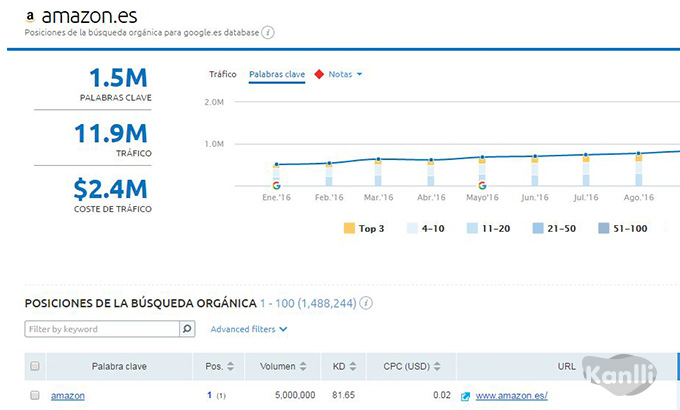Toggle the 51-100 legend swatch
The height and width of the screenshot is (410, 680).
(604, 228)
